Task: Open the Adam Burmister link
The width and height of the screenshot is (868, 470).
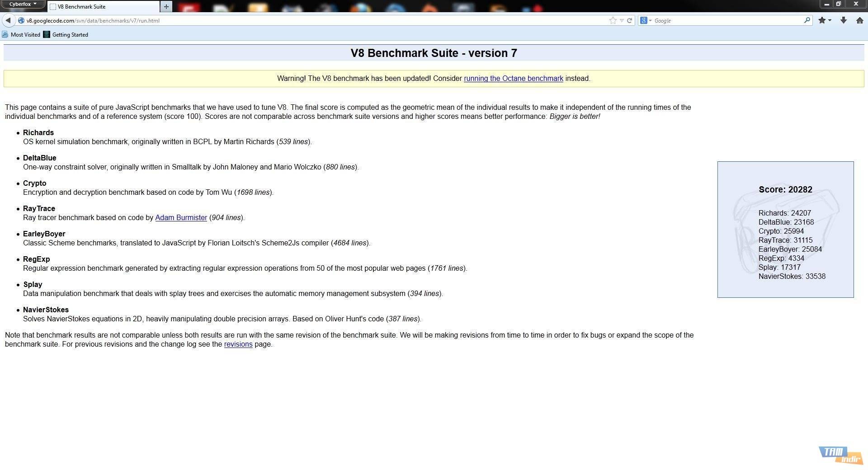Action: point(181,218)
